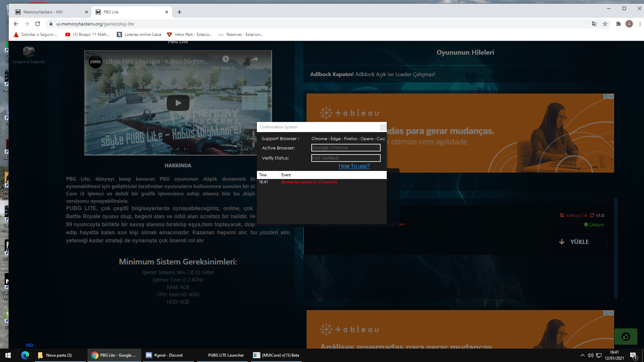Open the Konuya Git link

point(574,216)
